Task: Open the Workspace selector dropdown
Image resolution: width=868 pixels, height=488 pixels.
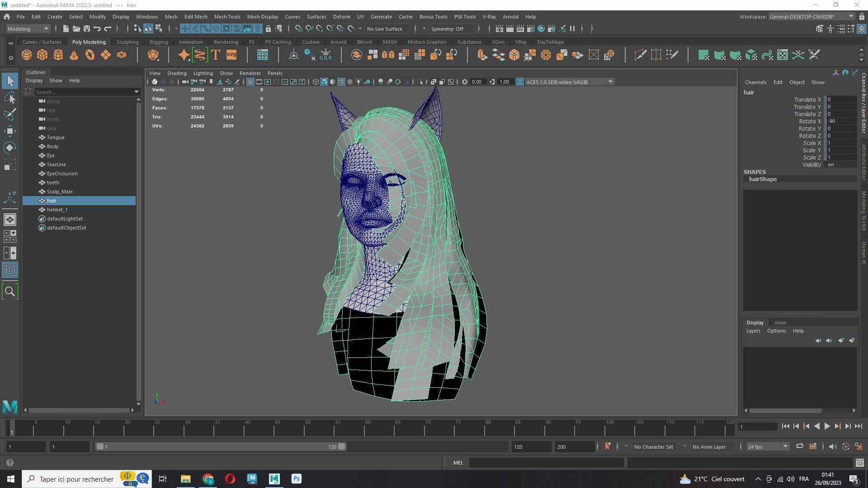Action: point(811,17)
